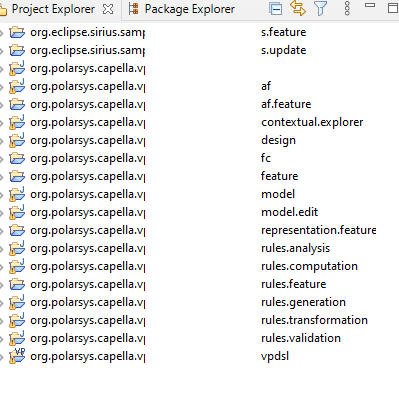Close the Project Explorer tab

108,9
